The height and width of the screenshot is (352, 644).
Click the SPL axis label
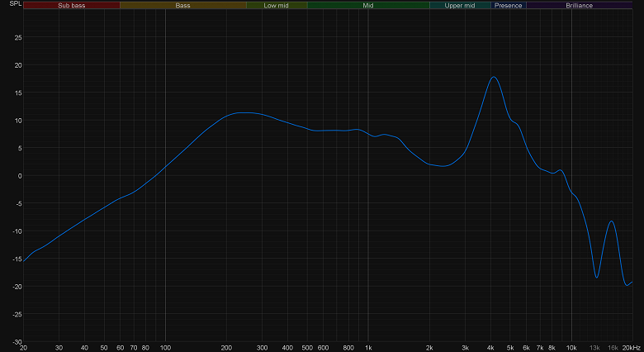point(15,3)
